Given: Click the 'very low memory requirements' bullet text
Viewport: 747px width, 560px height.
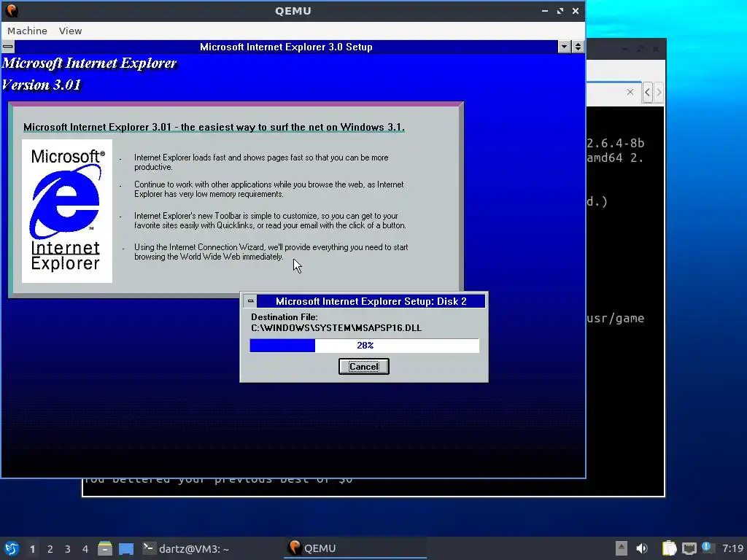Looking at the screenshot, I should tap(268, 189).
